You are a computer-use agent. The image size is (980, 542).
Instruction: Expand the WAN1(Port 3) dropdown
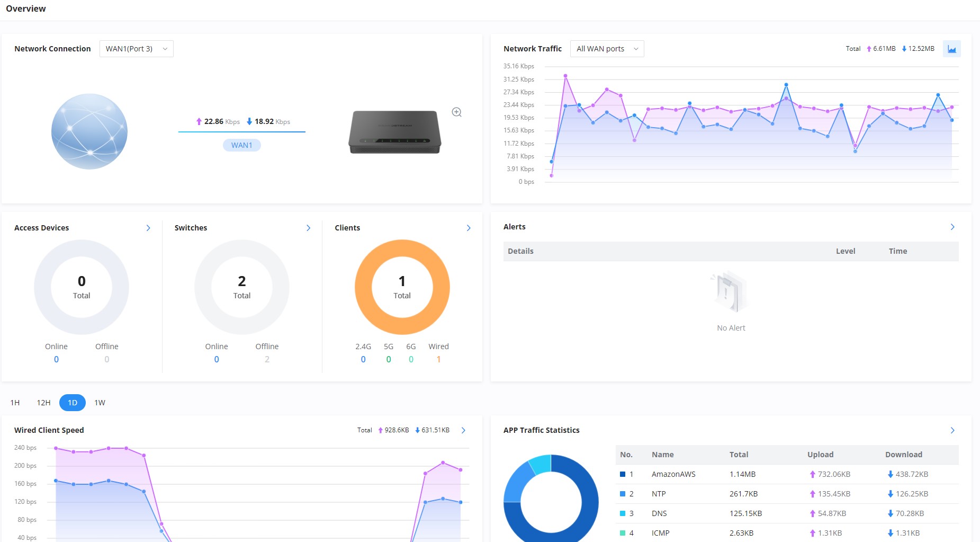(x=137, y=49)
